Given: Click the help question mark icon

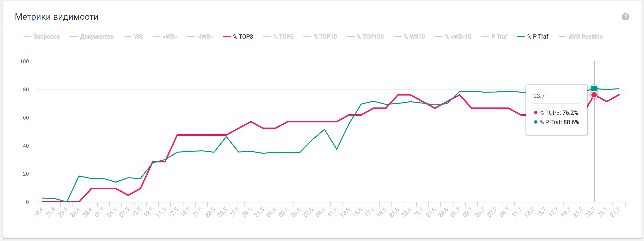Looking at the screenshot, I should (x=625, y=17).
